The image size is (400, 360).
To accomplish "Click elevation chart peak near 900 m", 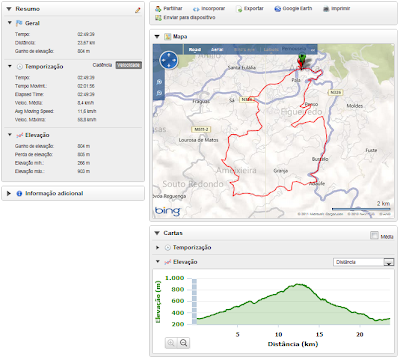I will (x=298, y=284).
